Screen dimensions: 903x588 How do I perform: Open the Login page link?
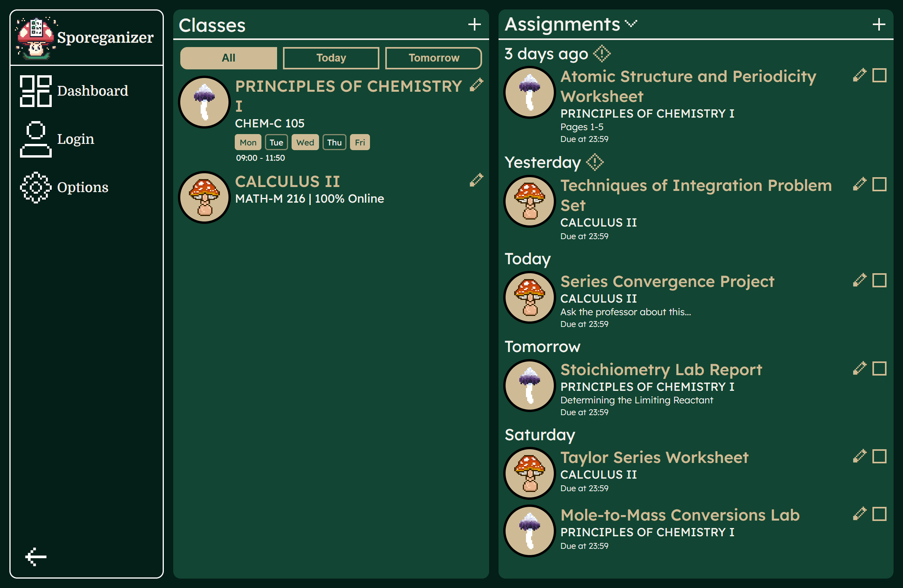[76, 139]
